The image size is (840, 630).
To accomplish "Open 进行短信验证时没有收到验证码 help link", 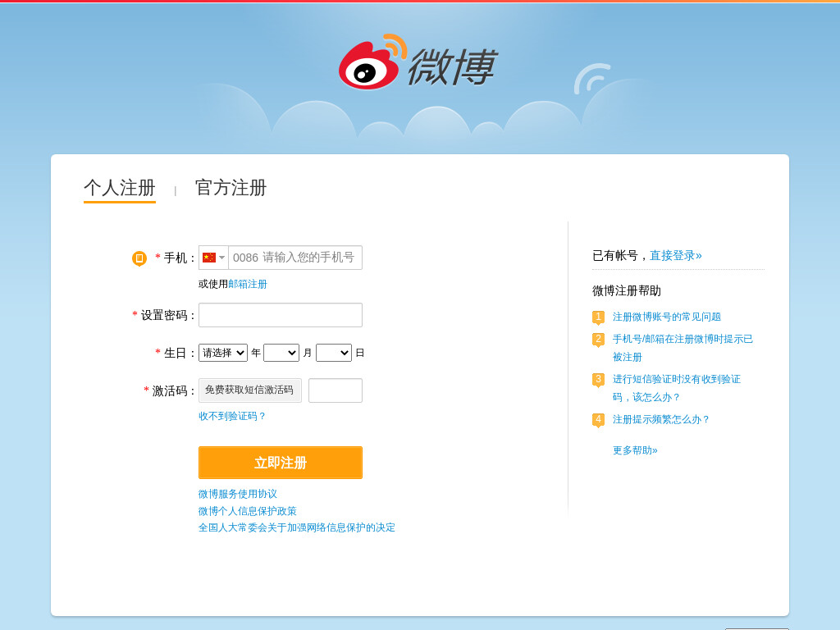I will [x=677, y=388].
